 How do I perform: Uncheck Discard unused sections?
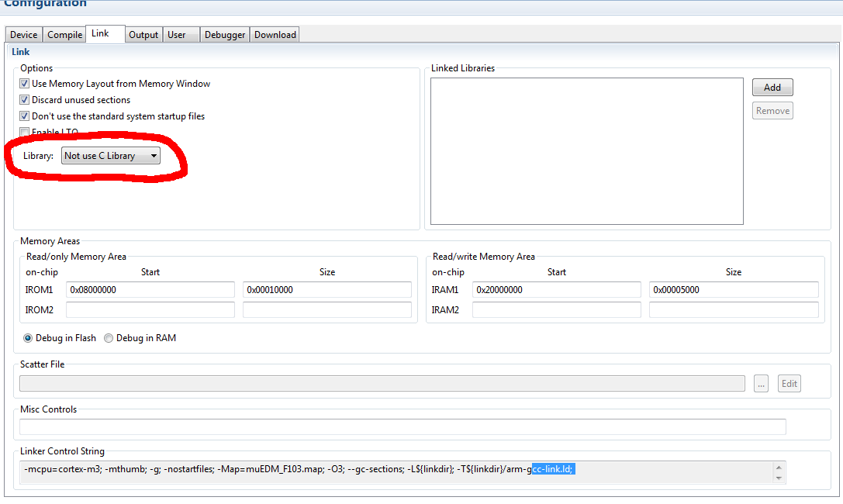point(24,100)
